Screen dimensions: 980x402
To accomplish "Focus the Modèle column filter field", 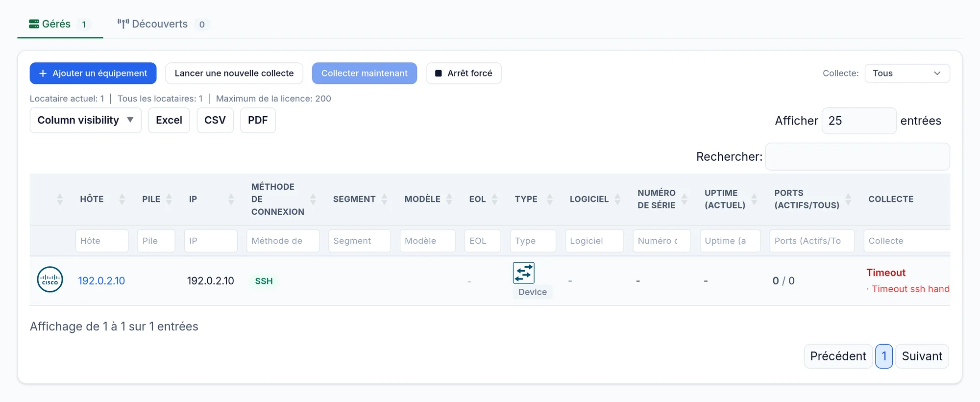I will click(427, 241).
